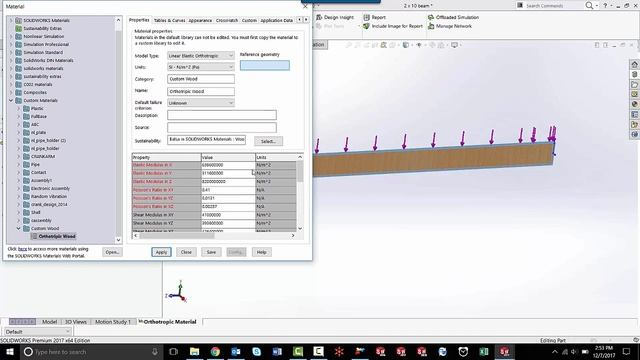640x360 pixels.
Task: Open Windows Start menu
Action: click(10, 351)
